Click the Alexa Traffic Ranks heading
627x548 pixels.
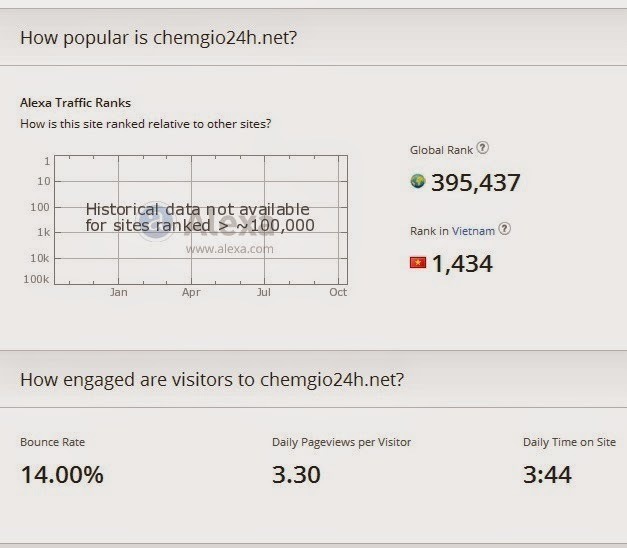(x=76, y=103)
